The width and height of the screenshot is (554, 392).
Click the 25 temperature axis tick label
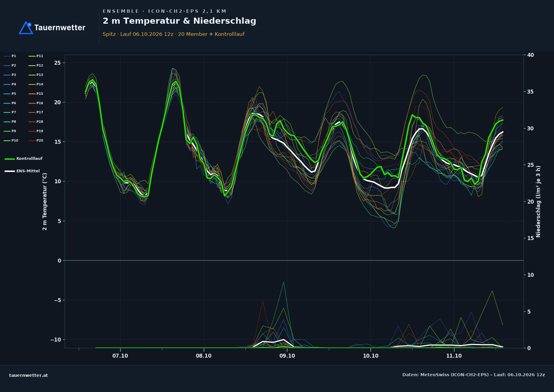click(57, 63)
